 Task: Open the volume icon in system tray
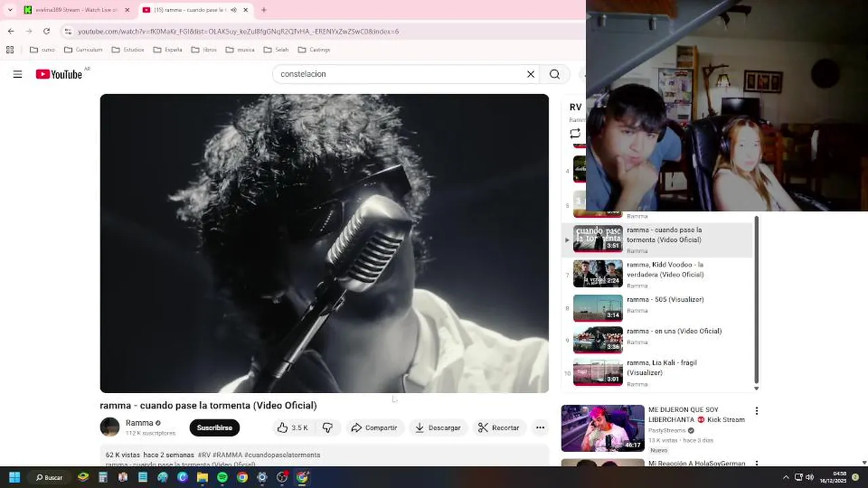click(809, 477)
